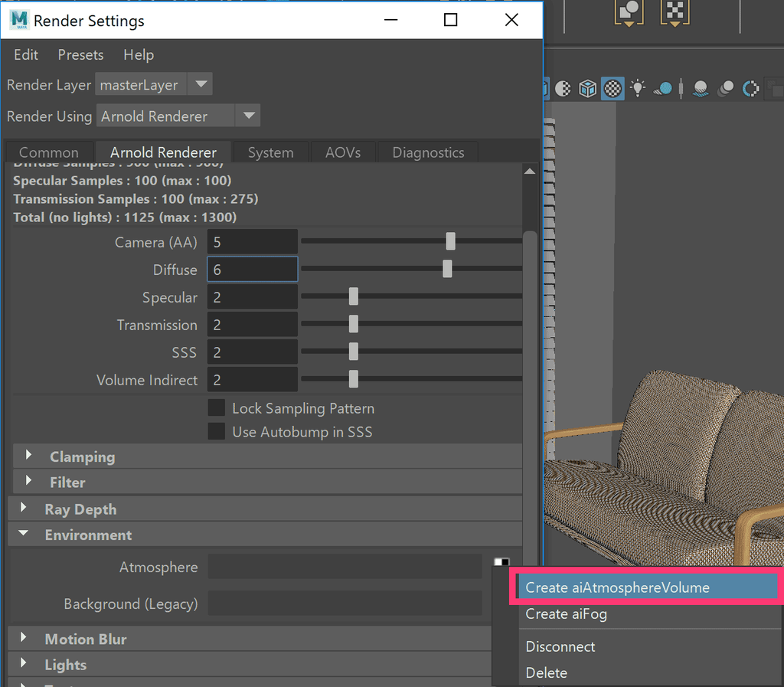Click the Camera (AA) slider handle

coord(450,241)
